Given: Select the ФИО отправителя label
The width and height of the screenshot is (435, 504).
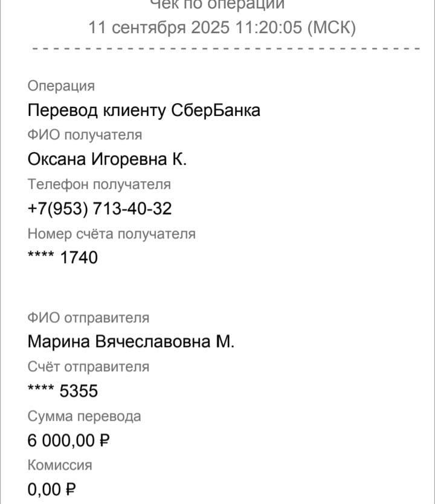Looking at the screenshot, I should 88,318.
